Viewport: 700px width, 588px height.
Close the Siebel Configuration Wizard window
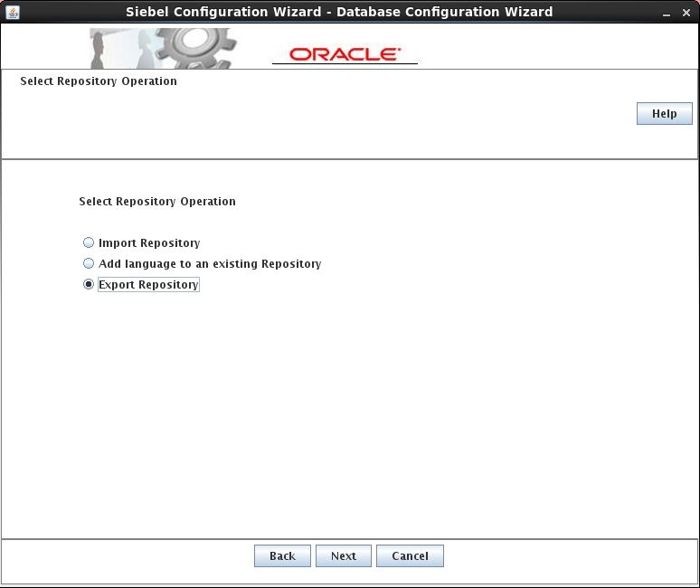[x=686, y=13]
